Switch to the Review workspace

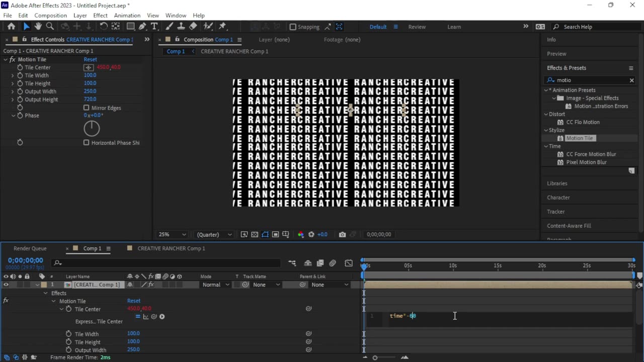417,27
